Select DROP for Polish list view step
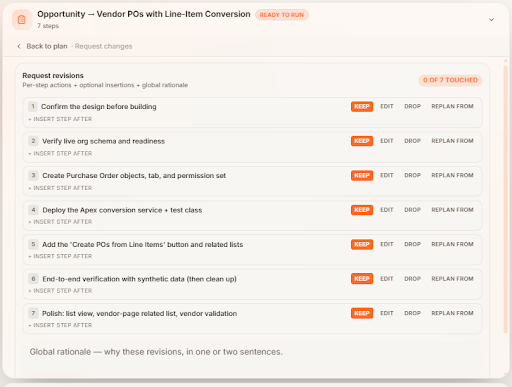Image resolution: width=512 pixels, height=387 pixels. tap(412, 313)
